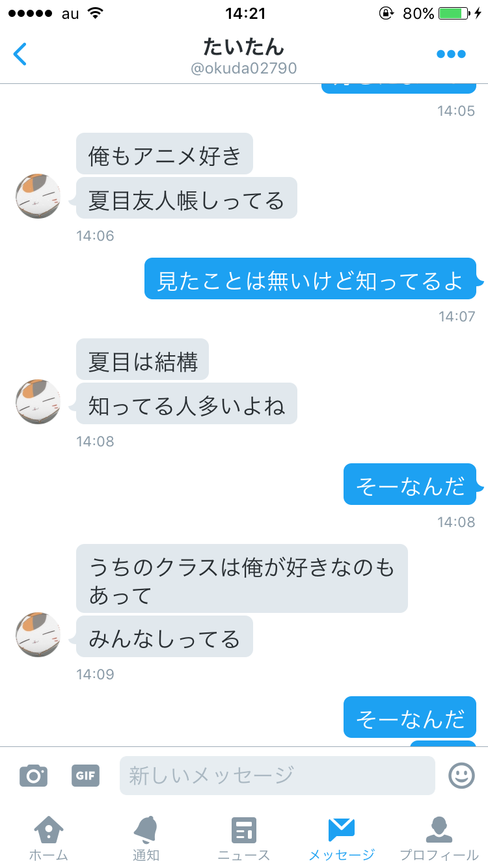This screenshot has width=488, height=868.
Task: Open the emoji smiley picker
Action: coord(461,775)
